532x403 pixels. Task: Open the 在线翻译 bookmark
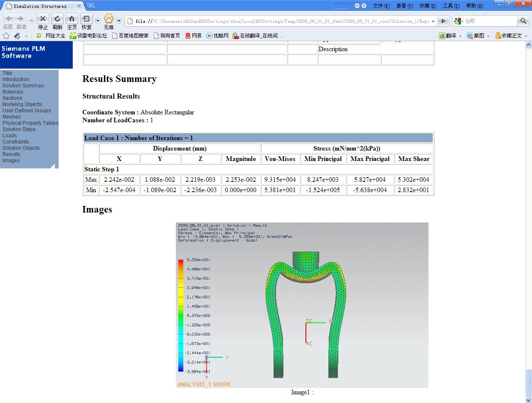coord(258,36)
